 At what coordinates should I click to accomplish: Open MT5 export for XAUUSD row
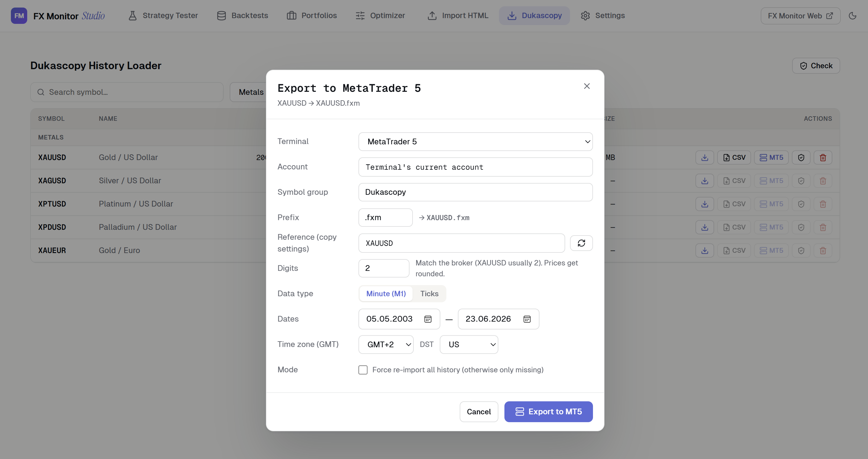[771, 157]
